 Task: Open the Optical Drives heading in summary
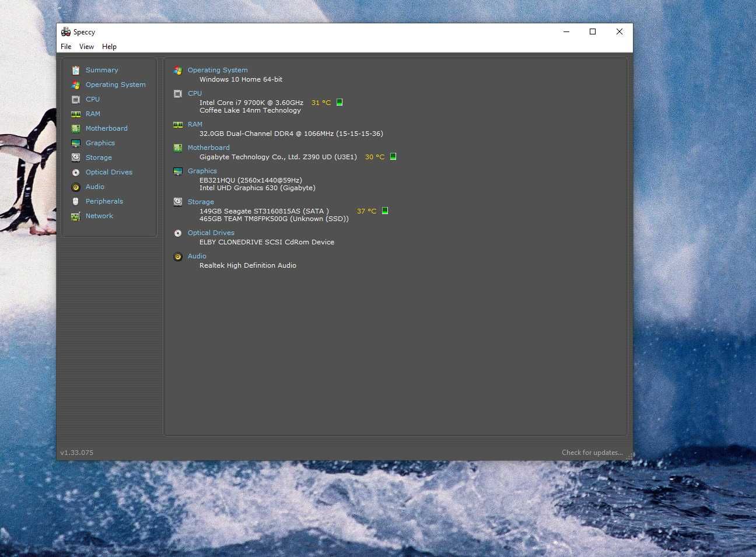tap(211, 233)
